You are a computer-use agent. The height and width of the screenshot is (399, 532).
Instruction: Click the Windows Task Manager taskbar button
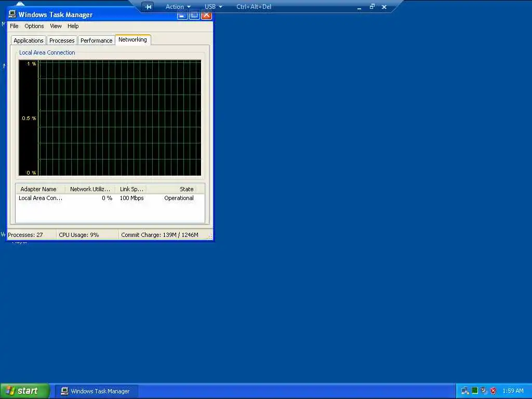point(97,391)
